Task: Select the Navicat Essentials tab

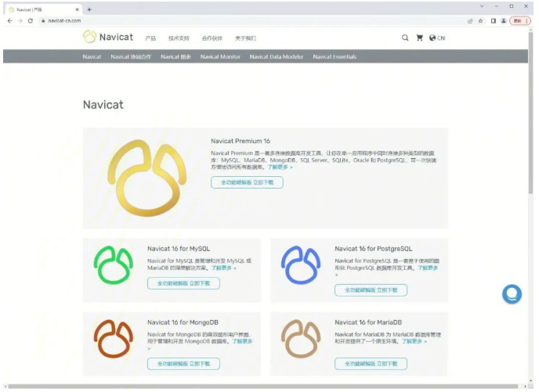Action: point(335,56)
